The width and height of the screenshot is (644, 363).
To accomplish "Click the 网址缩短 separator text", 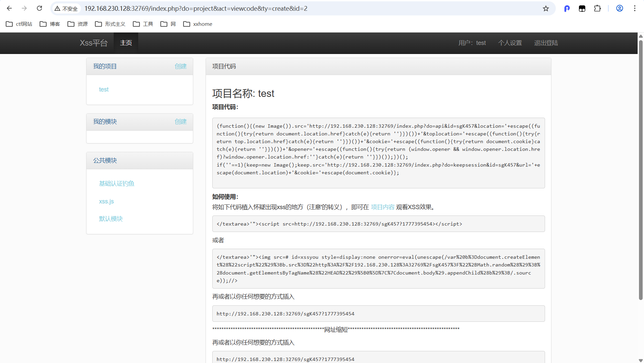I will (336, 330).
